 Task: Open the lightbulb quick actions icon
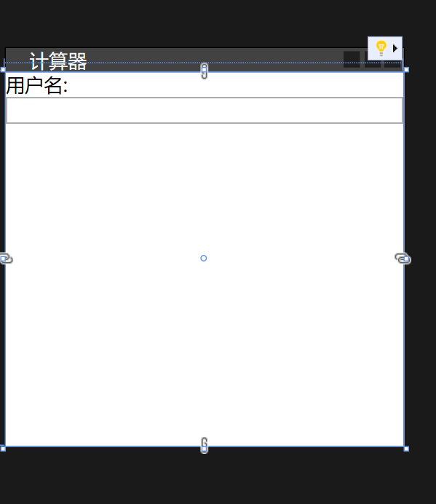pyautogui.click(x=381, y=49)
